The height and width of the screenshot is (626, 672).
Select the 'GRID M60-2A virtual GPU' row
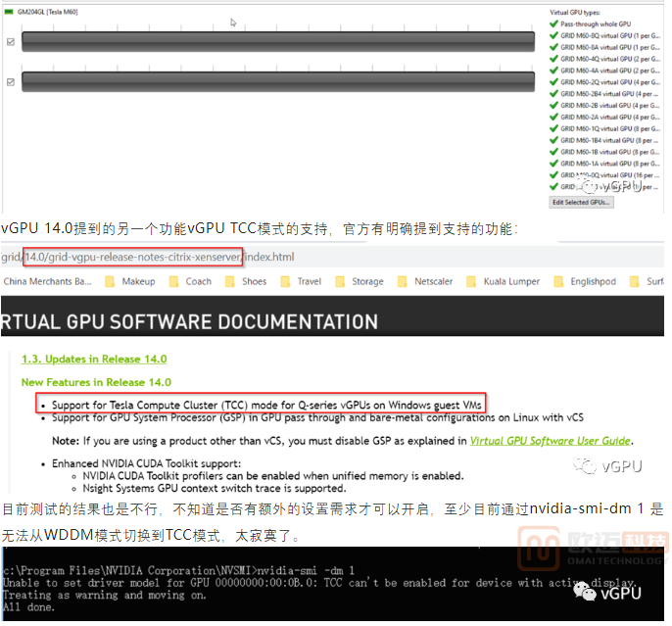(605, 117)
